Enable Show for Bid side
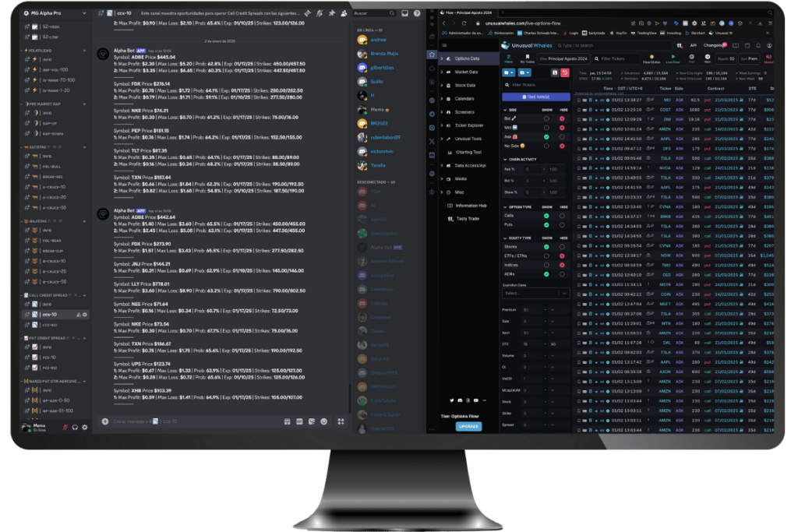This screenshot has height=532, width=798. click(546, 118)
